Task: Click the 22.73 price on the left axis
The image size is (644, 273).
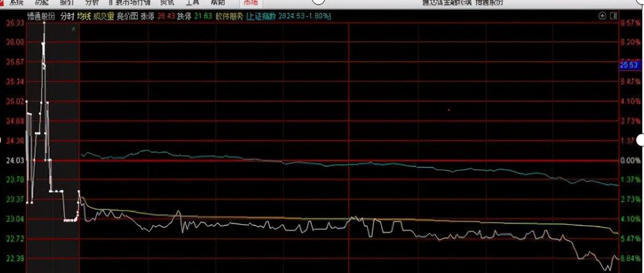Action: click(x=15, y=239)
